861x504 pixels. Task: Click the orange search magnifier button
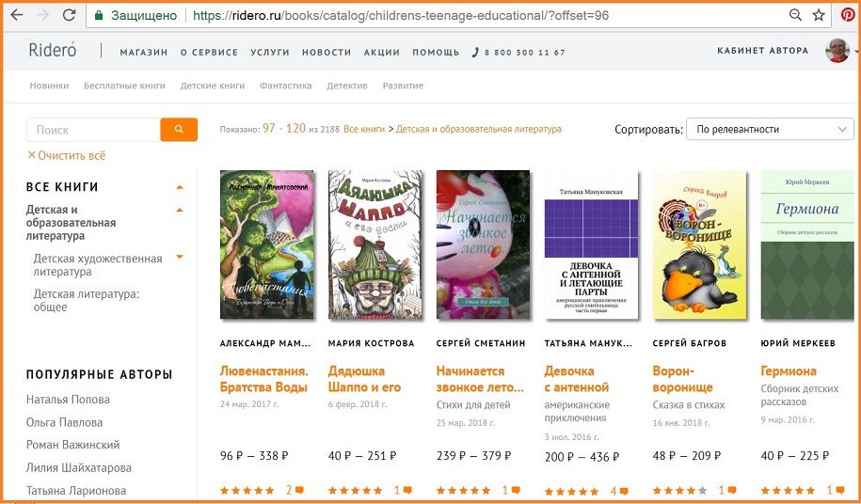coord(179,130)
